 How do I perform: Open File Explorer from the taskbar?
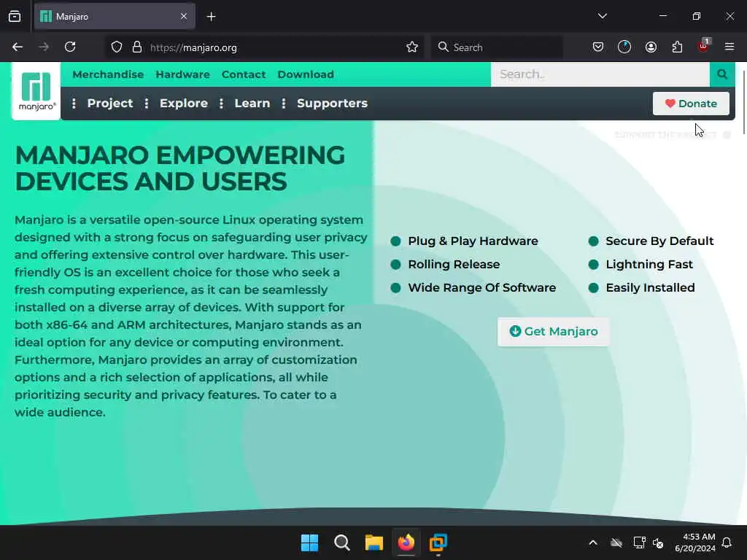tap(374, 542)
